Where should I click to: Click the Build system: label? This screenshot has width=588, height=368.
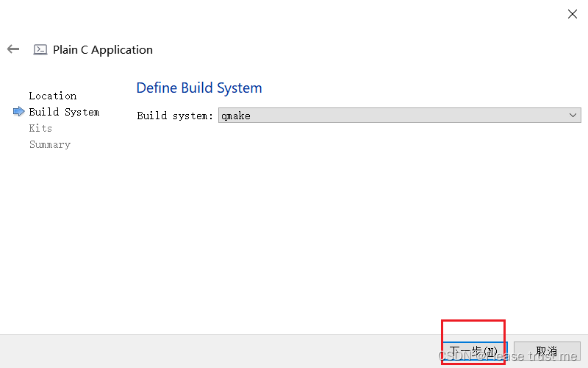(x=175, y=116)
